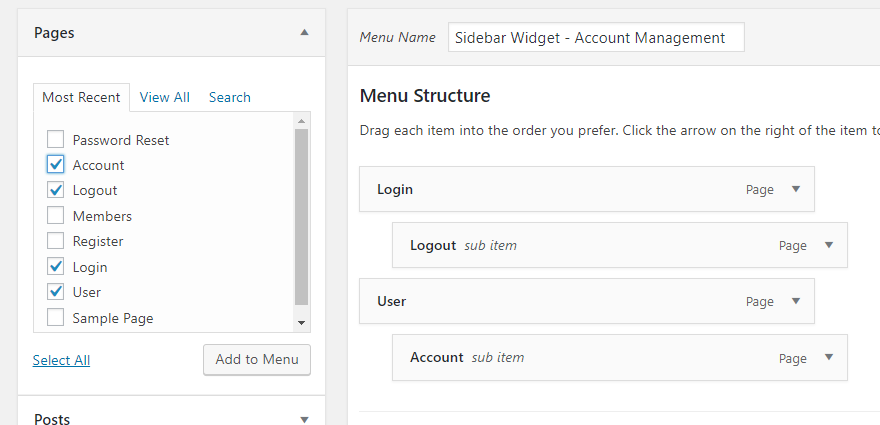Screen dimensions: 880x425
Task: Open the Search tab in Pages
Action: pyautogui.click(x=230, y=97)
